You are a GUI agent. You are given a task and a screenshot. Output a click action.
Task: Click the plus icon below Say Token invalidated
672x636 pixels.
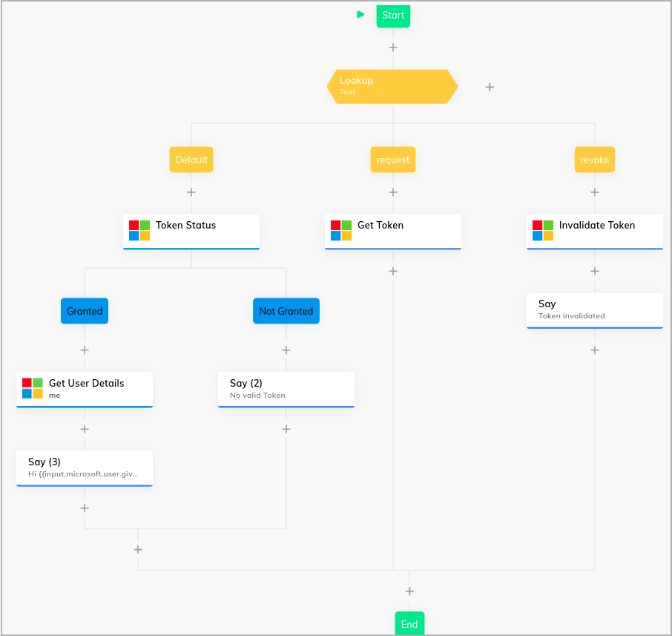[594, 350]
